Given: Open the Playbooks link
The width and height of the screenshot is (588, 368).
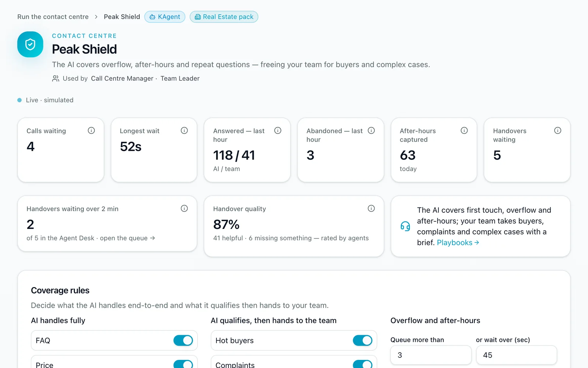Looking at the screenshot, I should 458,243.
